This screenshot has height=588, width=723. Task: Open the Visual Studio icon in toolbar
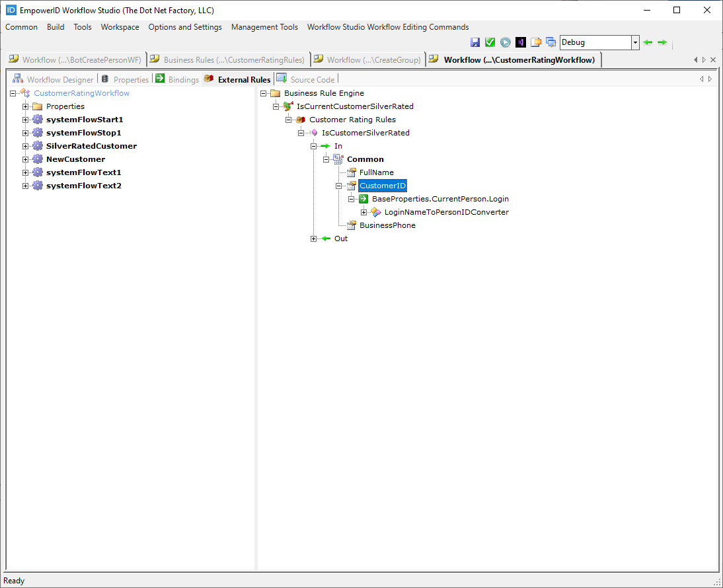[521, 42]
